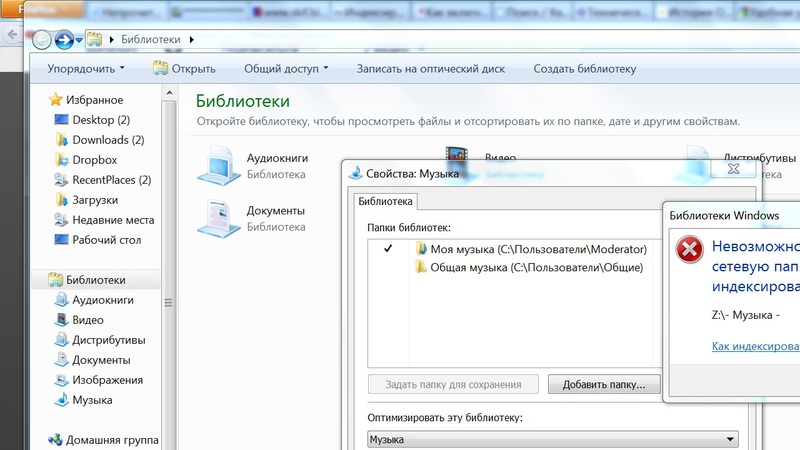Select the Дистрибутивы library icon in sidebar
This screenshot has height=450, width=800.
click(61, 339)
